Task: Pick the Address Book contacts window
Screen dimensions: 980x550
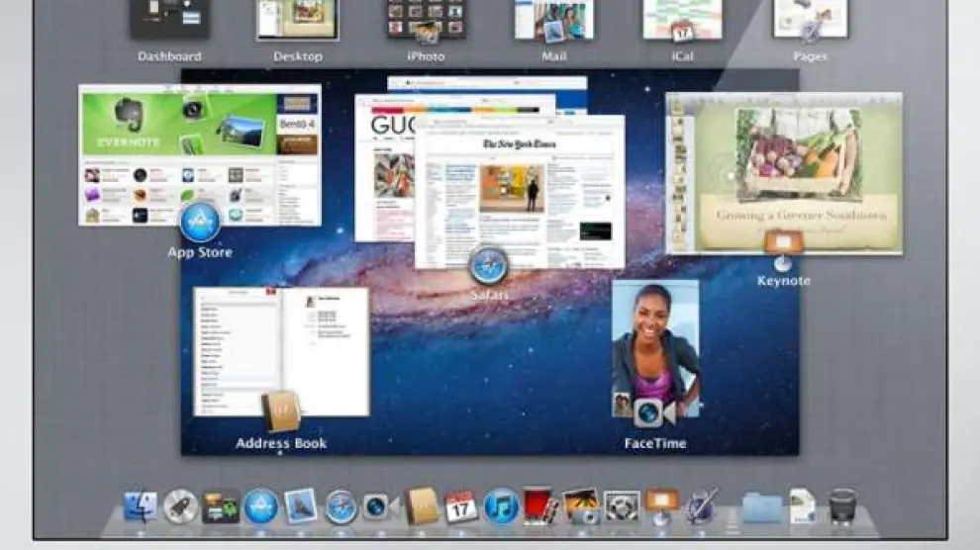Action: (x=280, y=351)
